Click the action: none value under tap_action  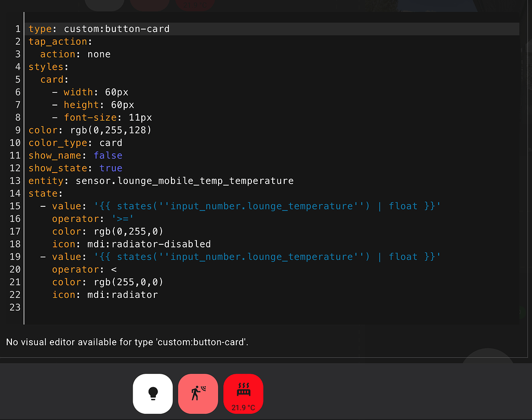pyautogui.click(x=99, y=54)
